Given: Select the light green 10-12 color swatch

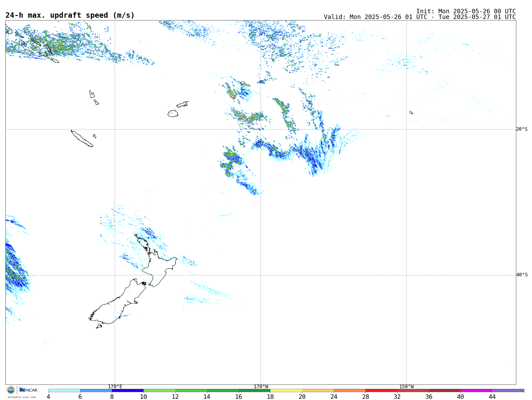Looking at the screenshot, I should coord(159,391).
